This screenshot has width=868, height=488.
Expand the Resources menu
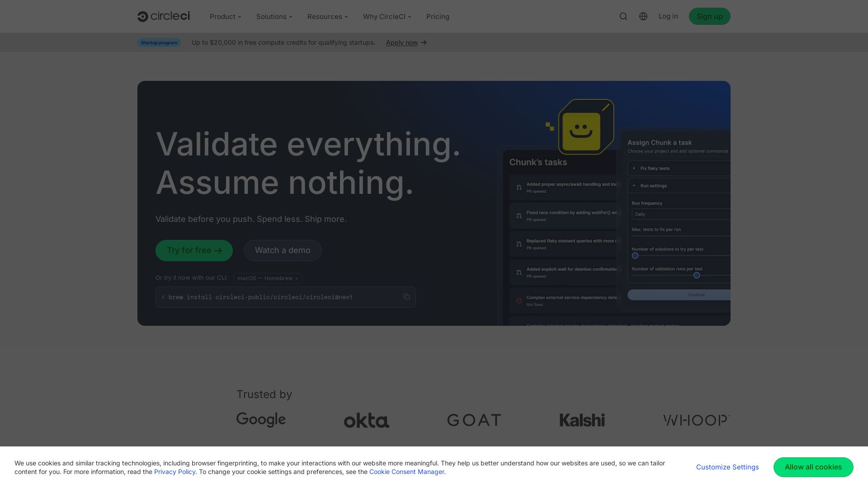click(328, 17)
